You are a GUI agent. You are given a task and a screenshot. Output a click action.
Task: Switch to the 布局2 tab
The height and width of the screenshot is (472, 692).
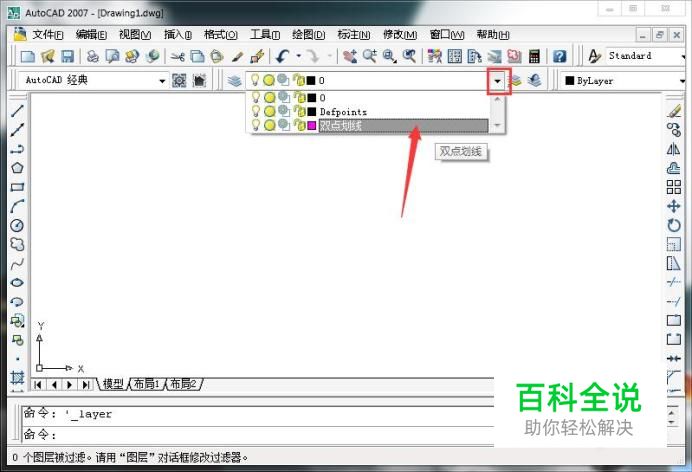pyautogui.click(x=183, y=384)
